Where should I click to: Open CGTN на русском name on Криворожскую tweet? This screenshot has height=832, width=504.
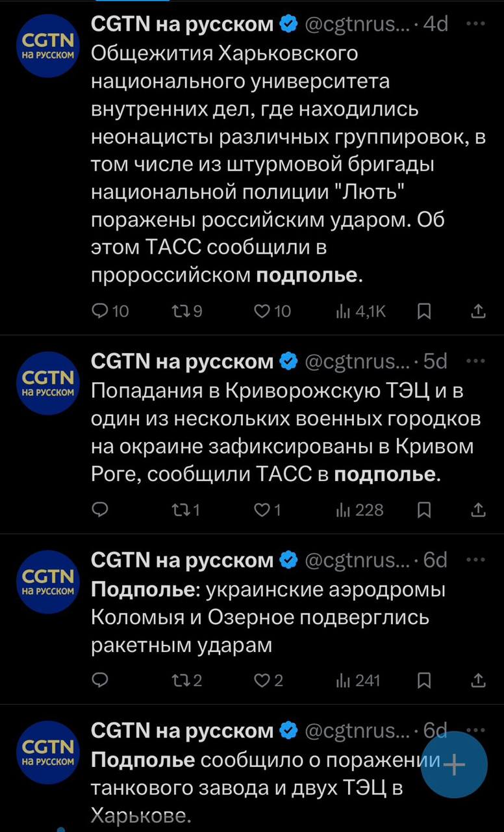[183, 361]
